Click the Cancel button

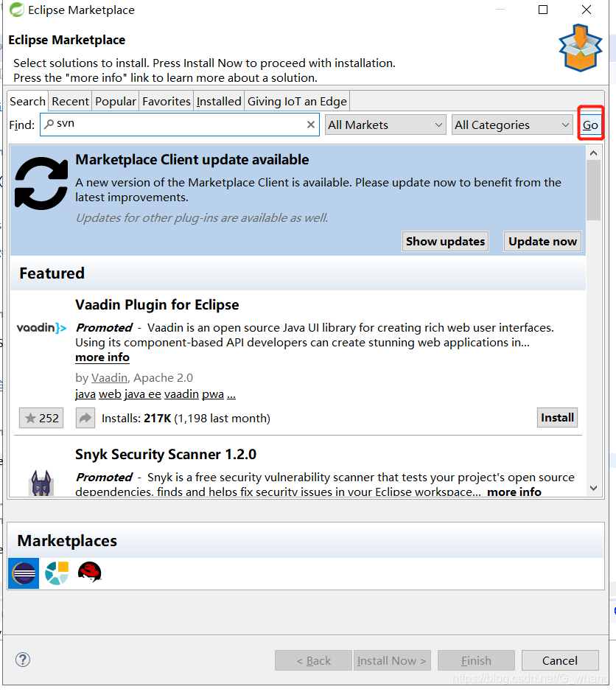tap(560, 660)
